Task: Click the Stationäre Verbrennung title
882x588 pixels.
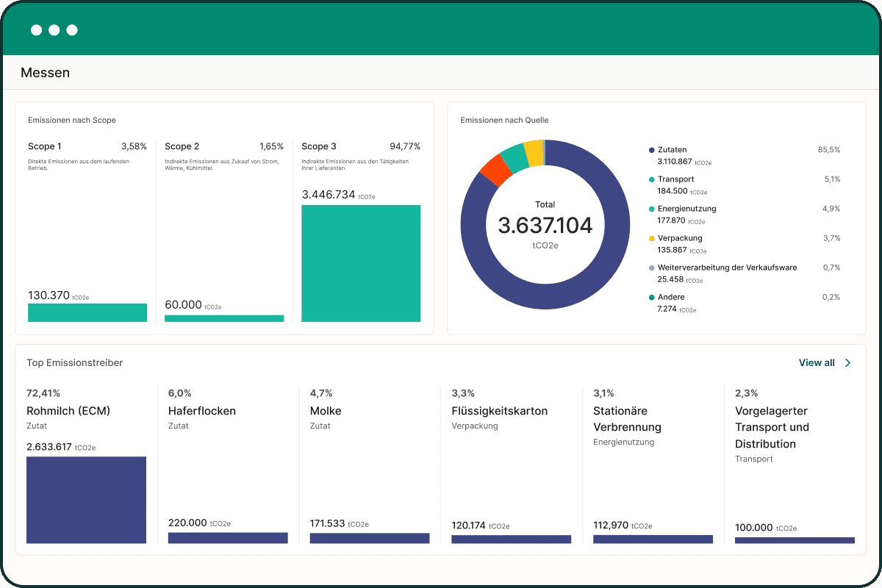Action: (x=628, y=419)
